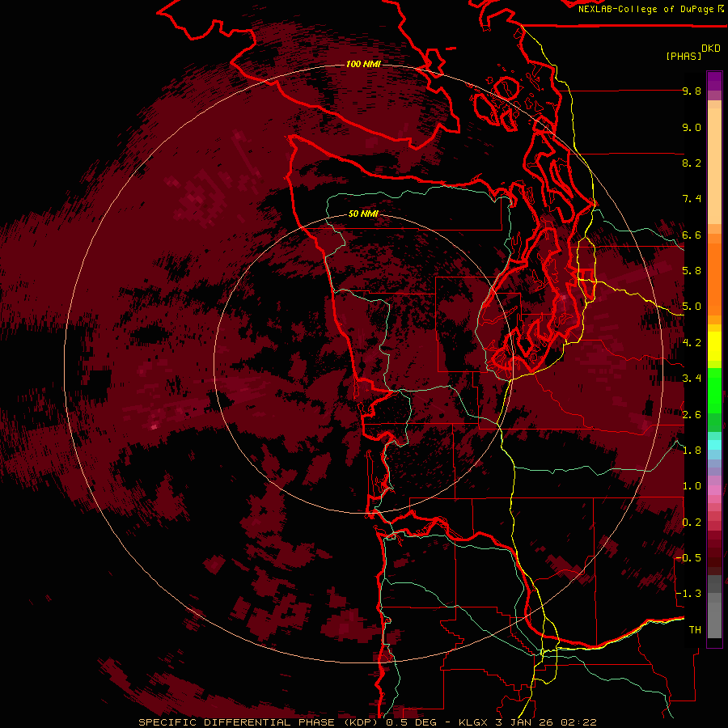
Task: Click the 1.8 value on the color scale
Action: pos(692,451)
